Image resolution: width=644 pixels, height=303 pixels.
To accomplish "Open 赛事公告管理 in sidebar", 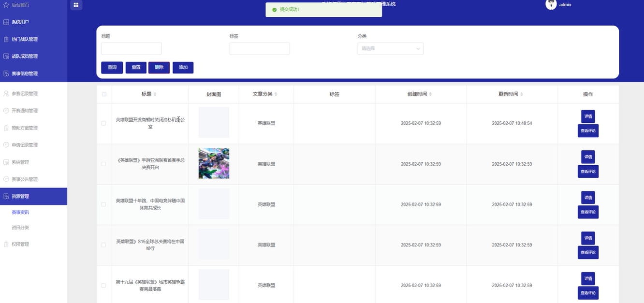I will (x=33, y=179).
